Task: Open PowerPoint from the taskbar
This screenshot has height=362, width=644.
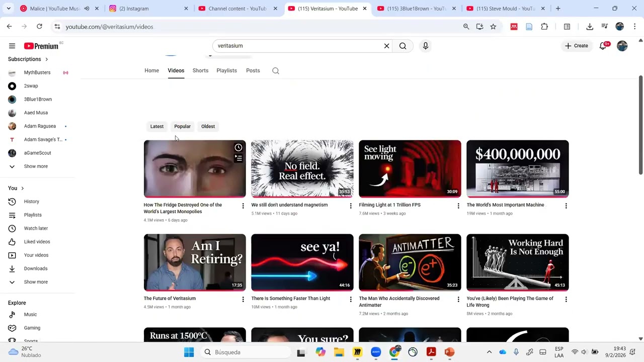Action: point(449,352)
